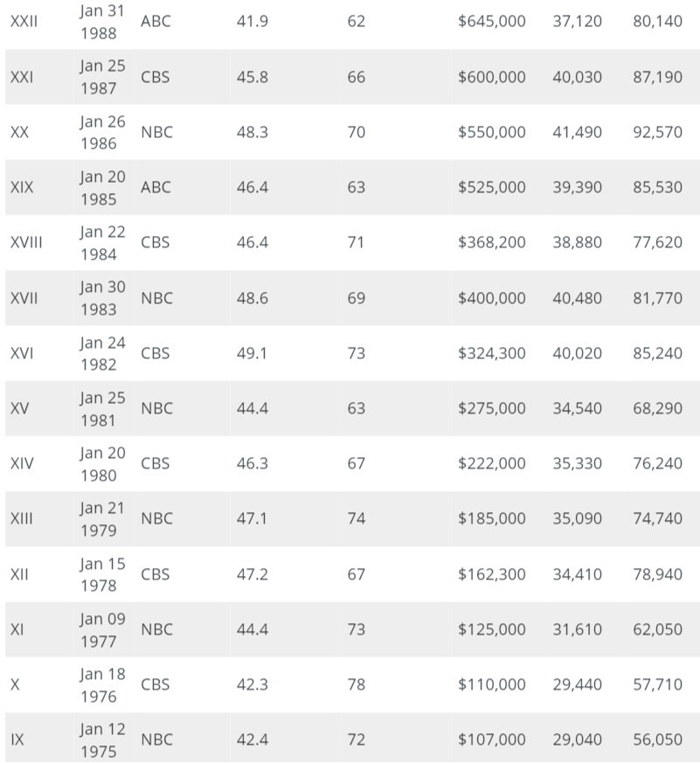The width and height of the screenshot is (700, 763).
Task: Click the $368,200 ad cost value
Action: 491,242
